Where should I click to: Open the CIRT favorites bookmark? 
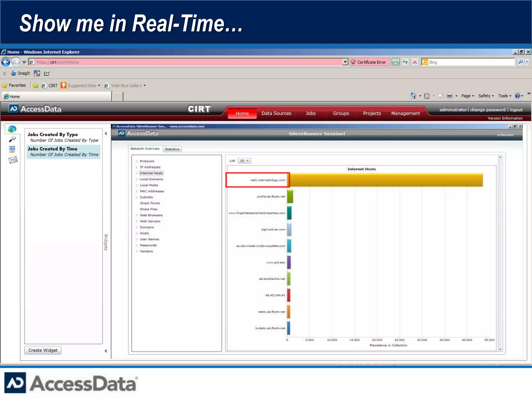click(x=50, y=85)
